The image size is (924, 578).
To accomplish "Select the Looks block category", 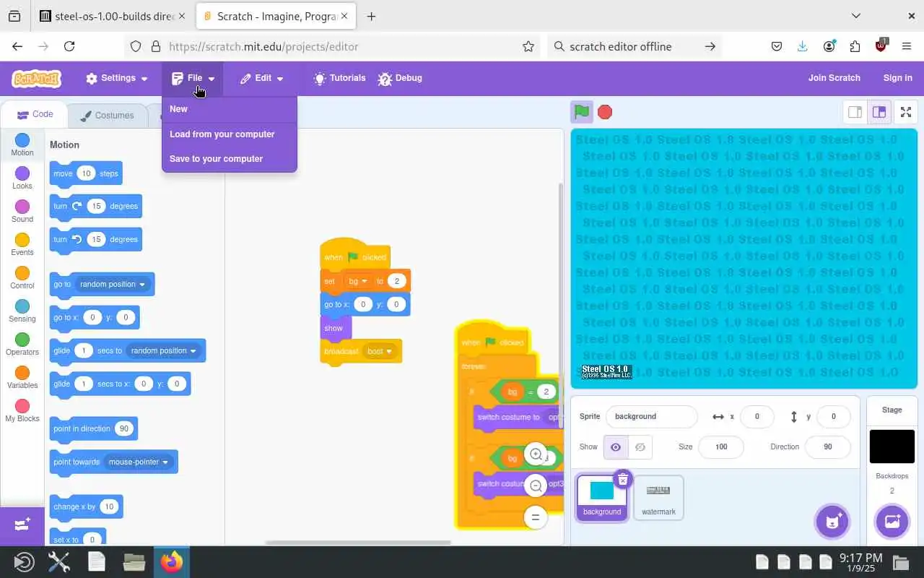I will 22,178.
